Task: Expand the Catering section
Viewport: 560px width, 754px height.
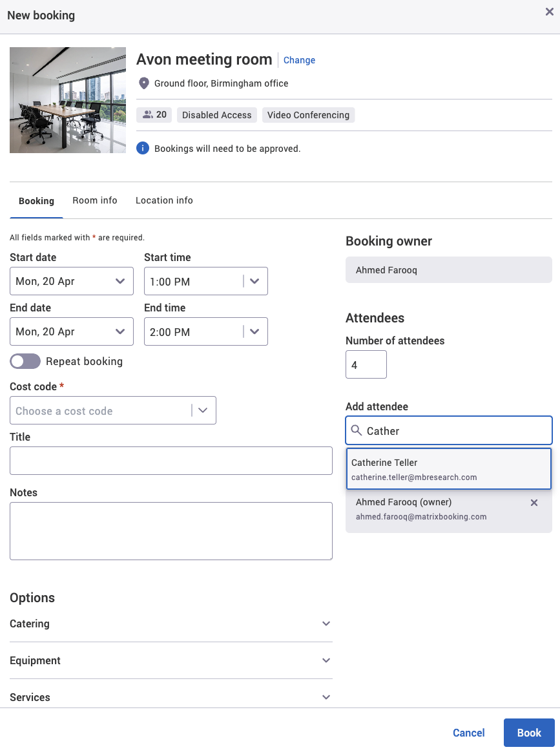Action: point(171,623)
